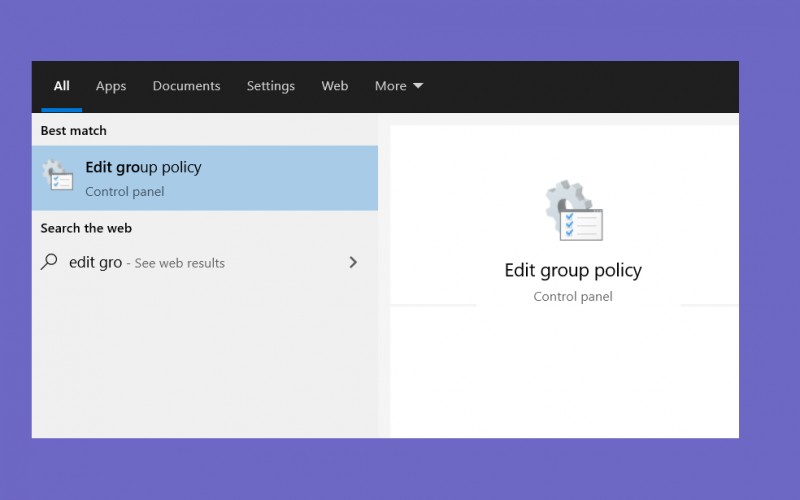Click See web results text
This screenshot has height=500, width=800.
tap(180, 263)
